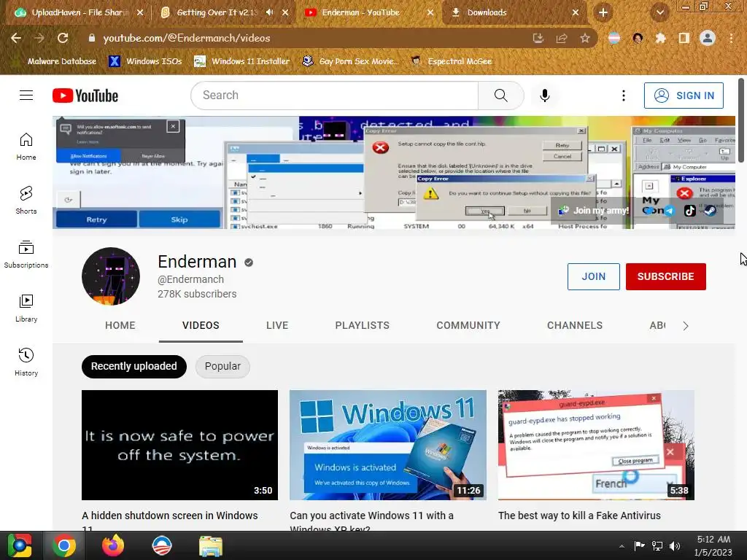The width and height of the screenshot is (747, 560).
Task: Click the YouTube logo
Action: tap(85, 96)
